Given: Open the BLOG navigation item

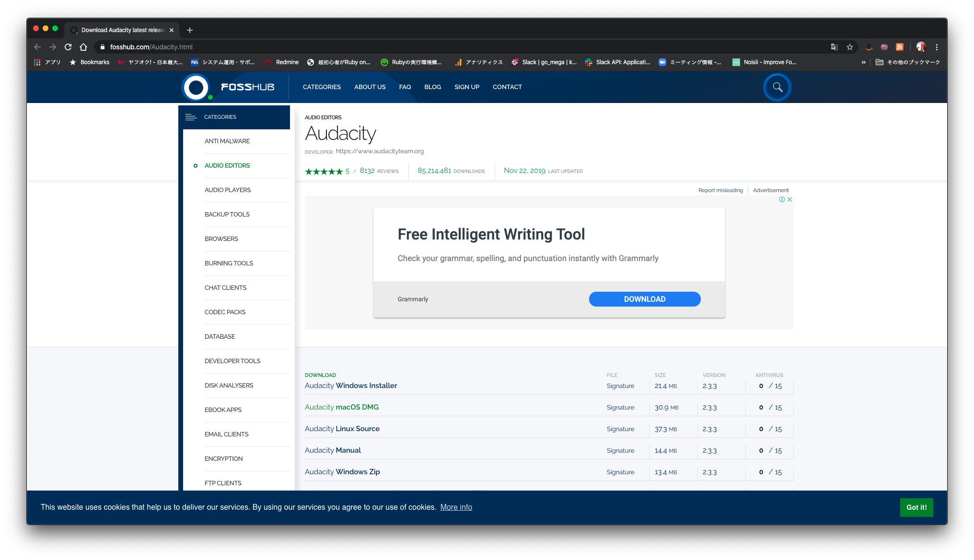Looking at the screenshot, I should coord(432,87).
